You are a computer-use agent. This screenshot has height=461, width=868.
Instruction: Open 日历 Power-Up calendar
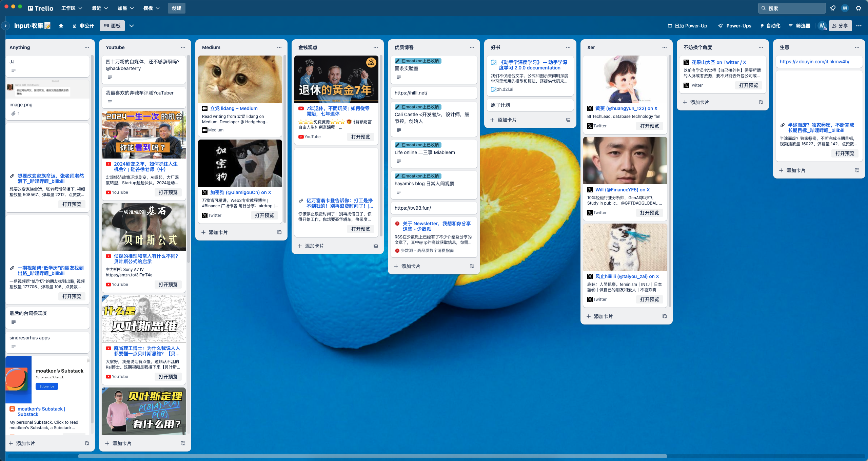687,26
